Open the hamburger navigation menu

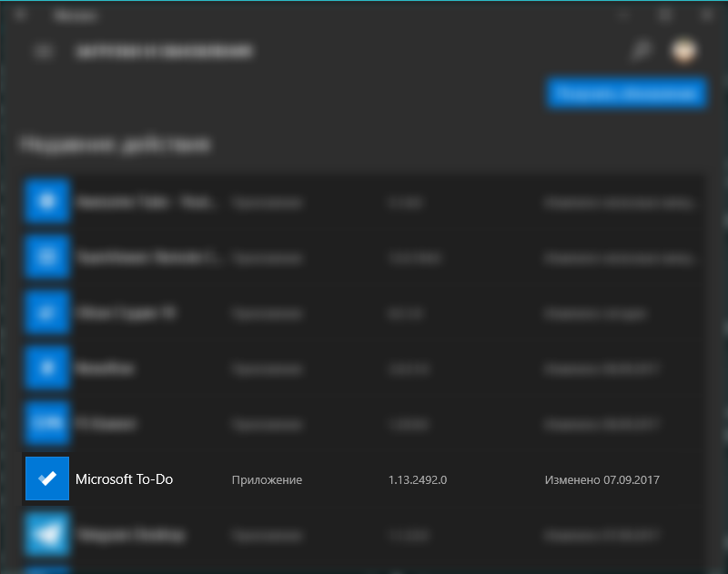pos(43,51)
